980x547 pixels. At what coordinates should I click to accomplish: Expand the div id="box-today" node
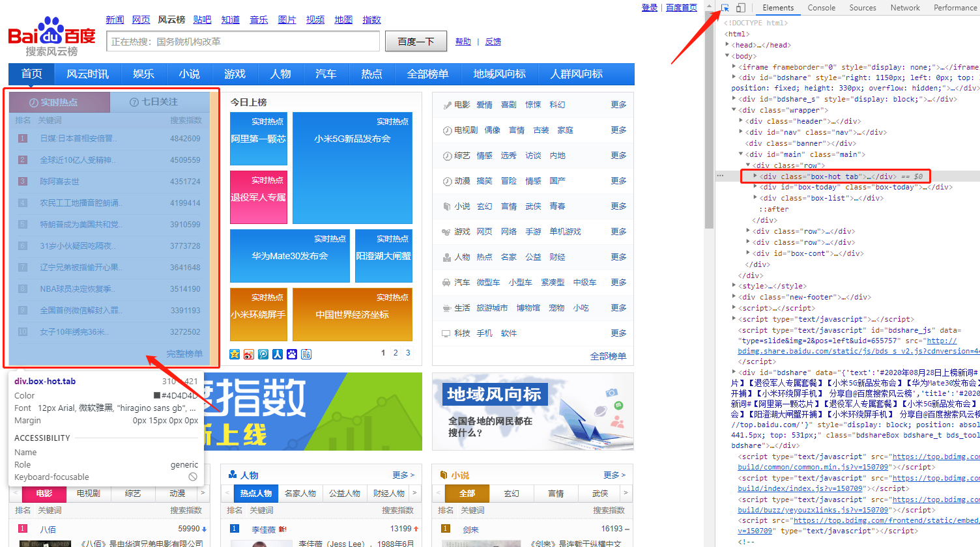756,187
